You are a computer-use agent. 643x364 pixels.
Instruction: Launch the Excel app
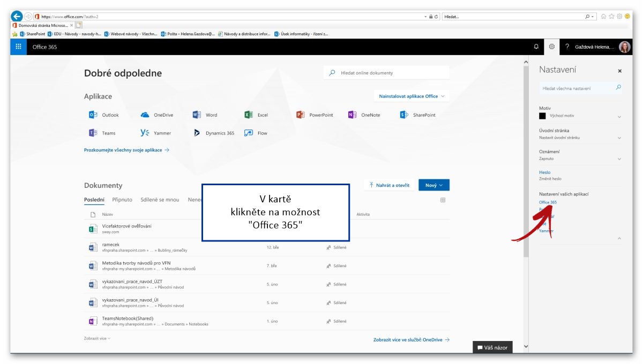(256, 115)
